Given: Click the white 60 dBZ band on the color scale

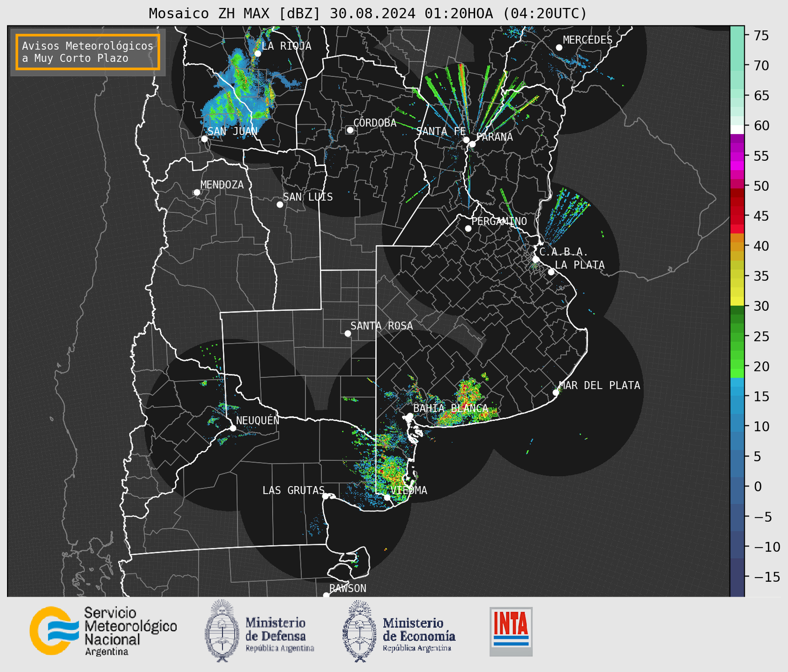Looking at the screenshot, I should 737,129.
